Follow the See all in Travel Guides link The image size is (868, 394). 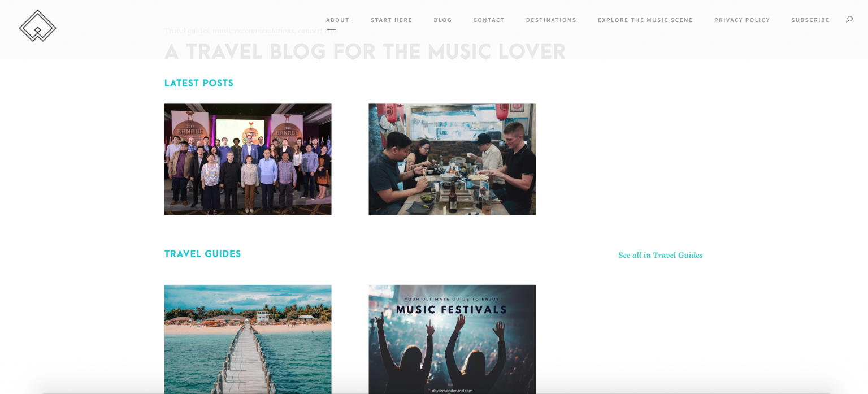point(661,255)
